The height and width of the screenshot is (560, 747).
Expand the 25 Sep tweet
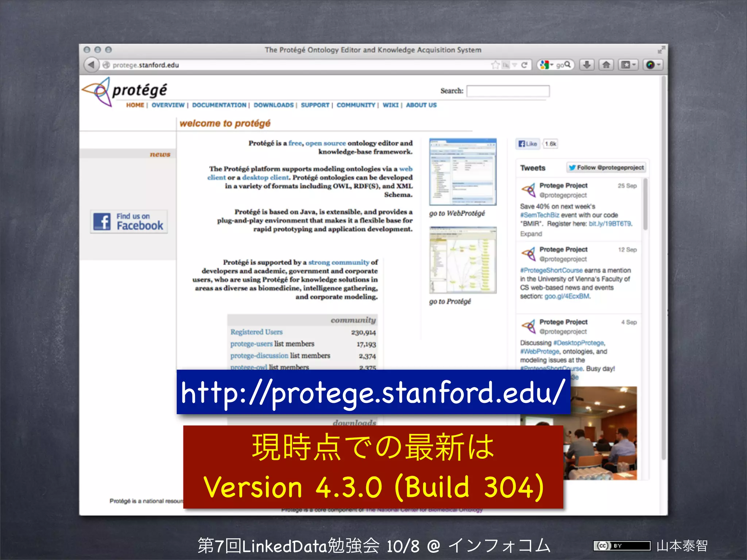click(x=531, y=234)
